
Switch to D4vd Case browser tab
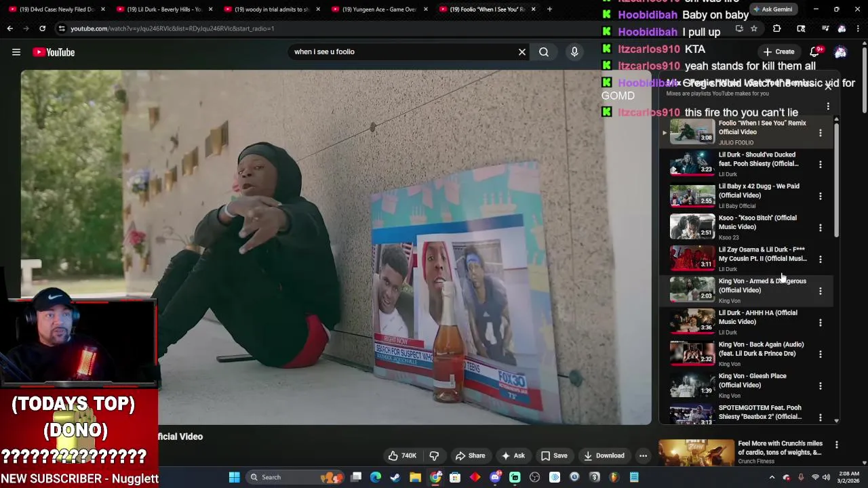(57, 9)
